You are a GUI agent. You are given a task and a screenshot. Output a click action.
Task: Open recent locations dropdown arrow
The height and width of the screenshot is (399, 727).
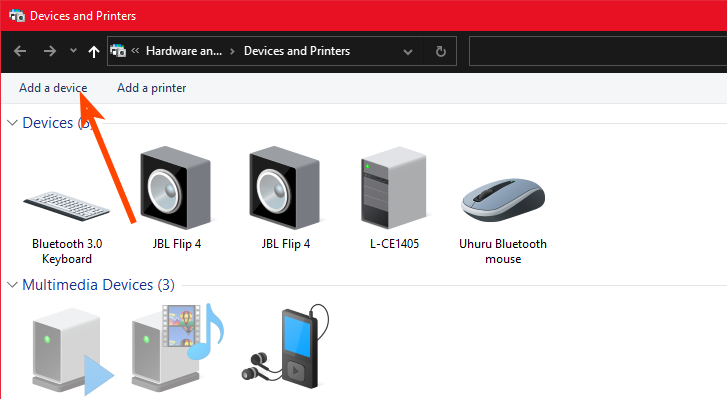coord(73,51)
